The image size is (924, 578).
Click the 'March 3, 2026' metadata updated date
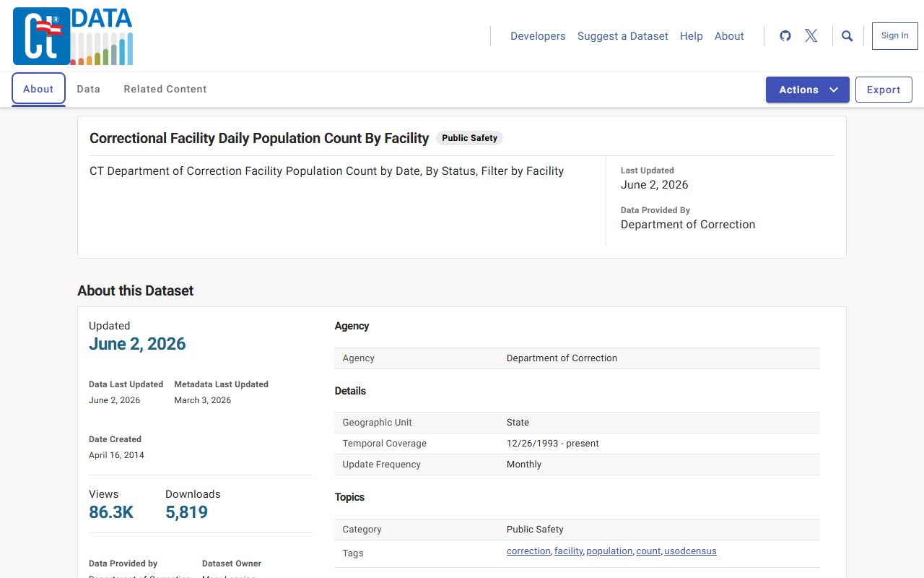point(203,400)
